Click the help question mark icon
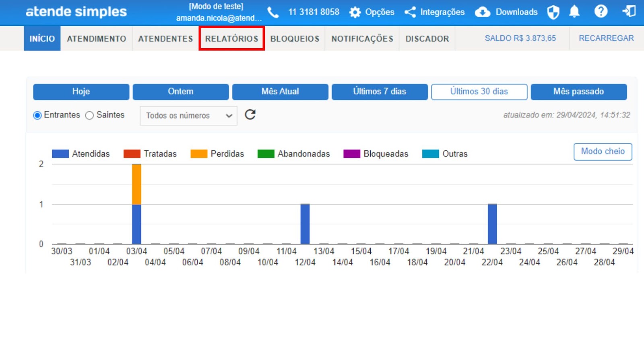Image resolution: width=644 pixels, height=362 pixels. (601, 11)
